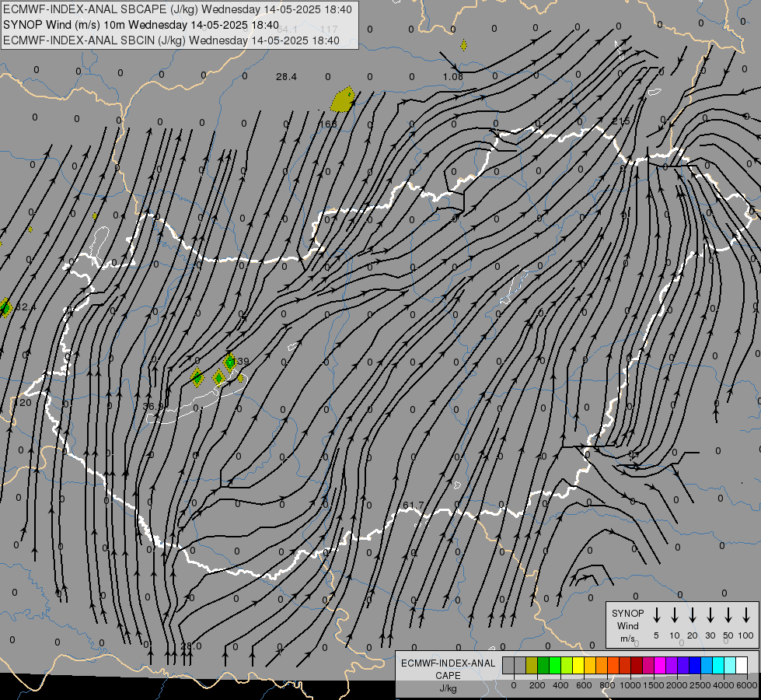The width and height of the screenshot is (761, 700).
Task: Click the map value 36.9 near Lake Balaton
Action: pos(154,406)
